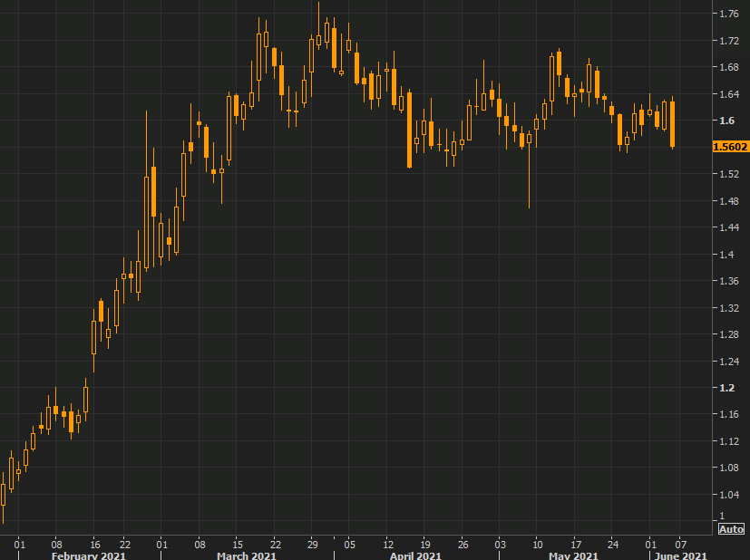Select the April 2021 month label

(414, 555)
